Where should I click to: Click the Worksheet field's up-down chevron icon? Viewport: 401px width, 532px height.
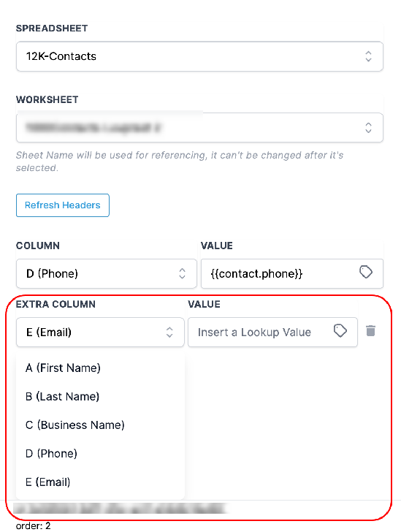point(368,128)
